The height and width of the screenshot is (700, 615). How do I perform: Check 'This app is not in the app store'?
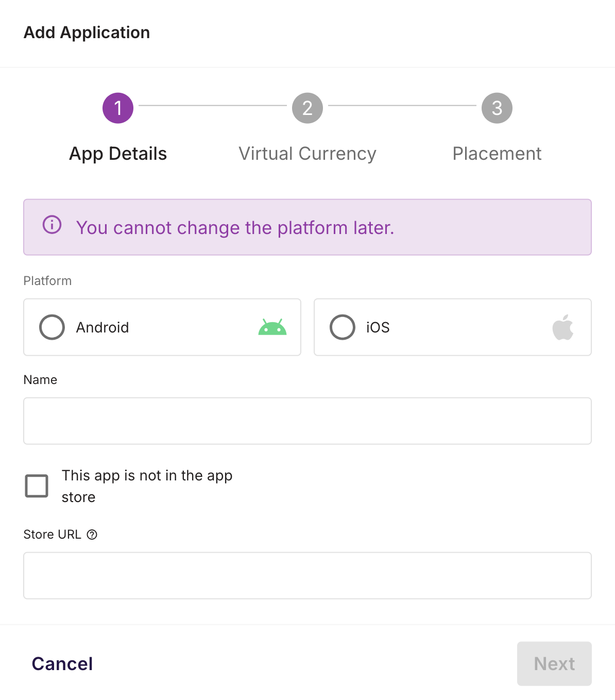coord(37,486)
